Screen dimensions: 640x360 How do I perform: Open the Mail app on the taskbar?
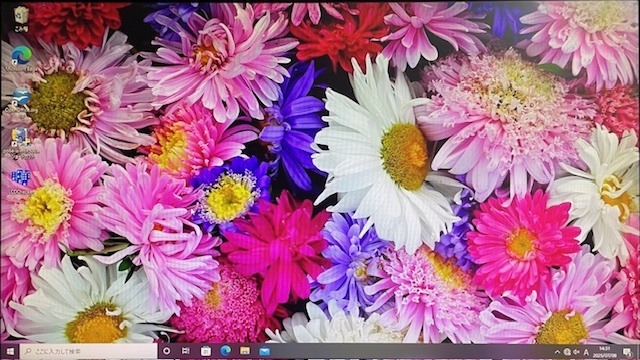(x=264, y=351)
